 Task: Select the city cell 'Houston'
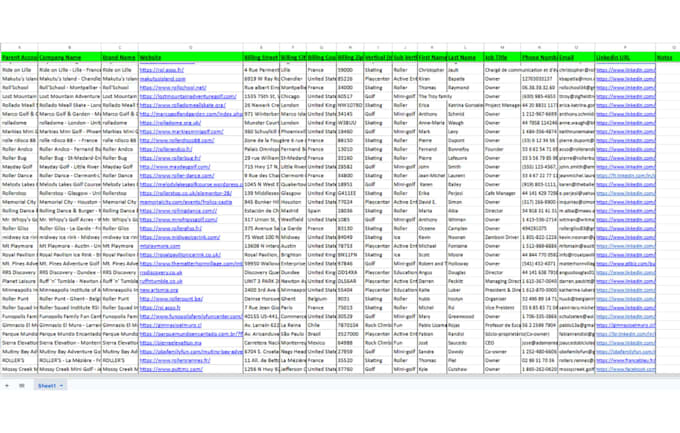click(x=293, y=202)
